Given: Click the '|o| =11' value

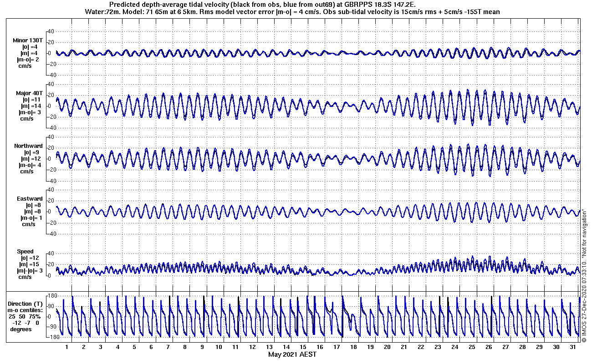Looking at the screenshot, I should 31,99.
